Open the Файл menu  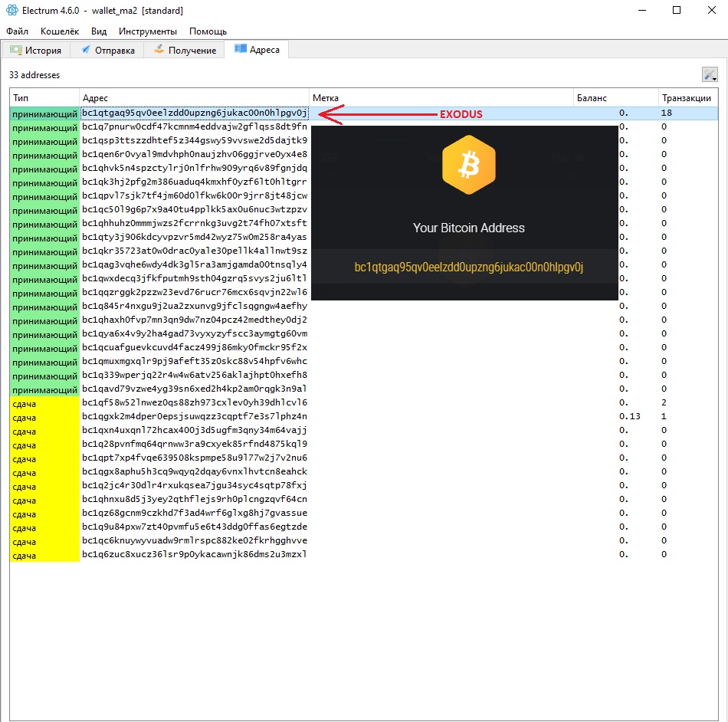click(17, 31)
